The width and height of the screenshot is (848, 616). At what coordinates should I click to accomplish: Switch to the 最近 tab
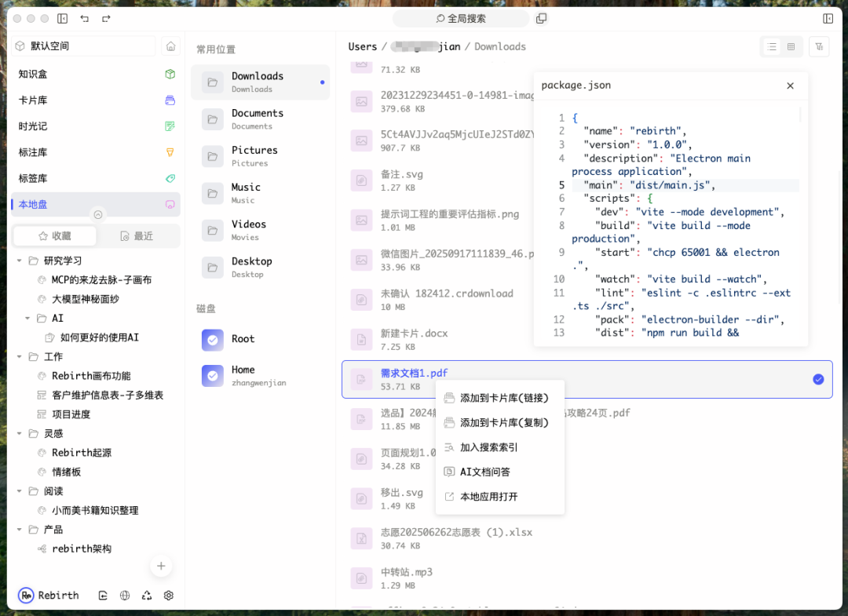point(137,236)
